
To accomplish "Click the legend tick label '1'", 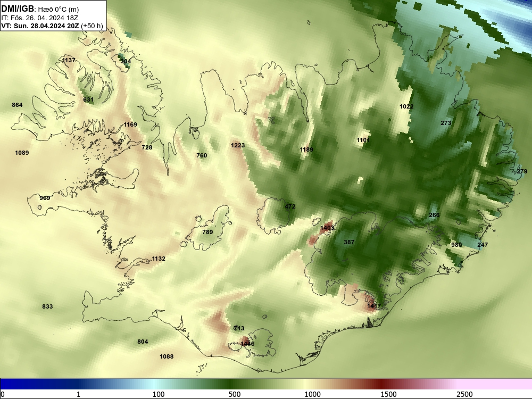I will point(78,394).
